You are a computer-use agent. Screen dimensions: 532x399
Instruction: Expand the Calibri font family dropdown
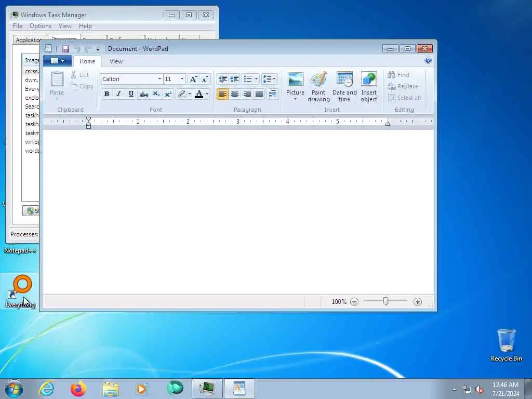click(x=159, y=79)
